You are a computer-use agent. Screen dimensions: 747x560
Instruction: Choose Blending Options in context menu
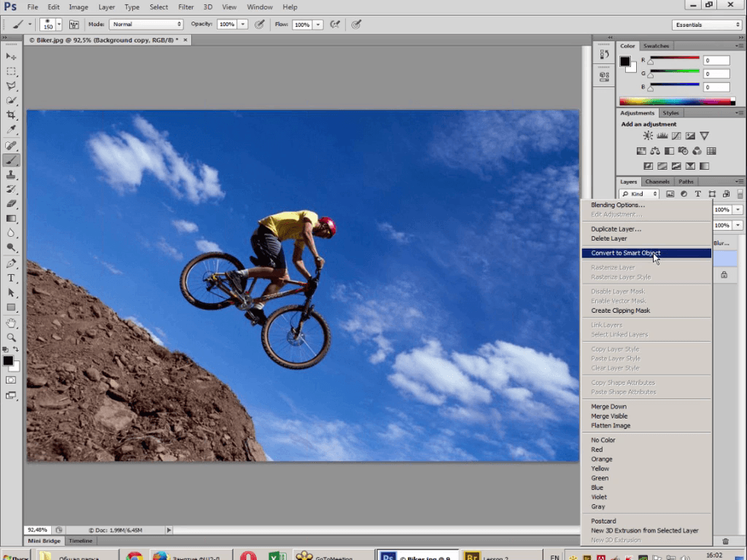(x=618, y=205)
